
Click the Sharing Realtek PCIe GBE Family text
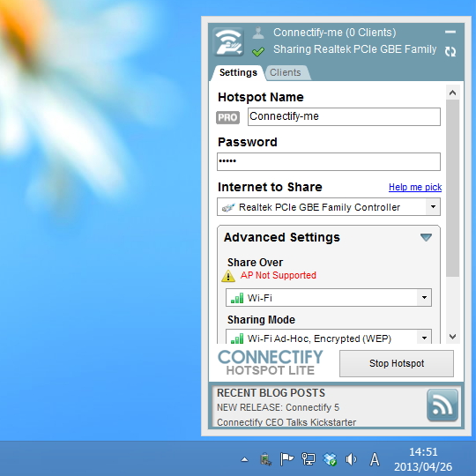[355, 49]
